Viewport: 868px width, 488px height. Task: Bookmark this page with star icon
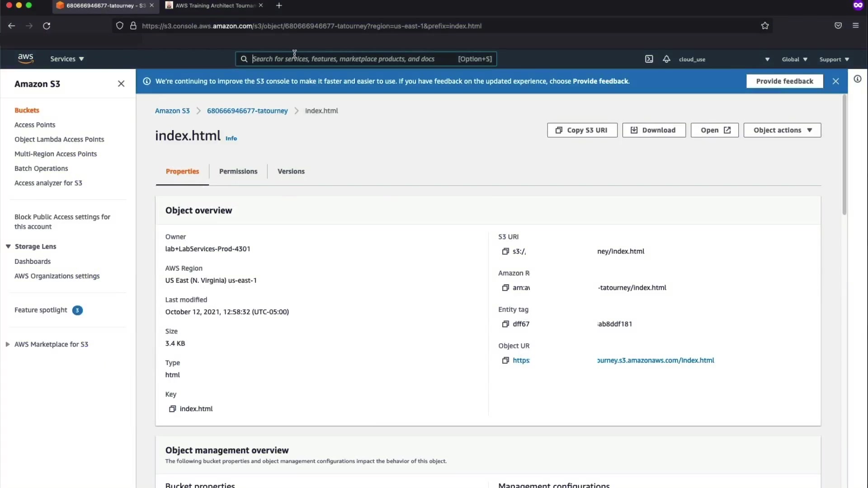pyautogui.click(x=765, y=26)
